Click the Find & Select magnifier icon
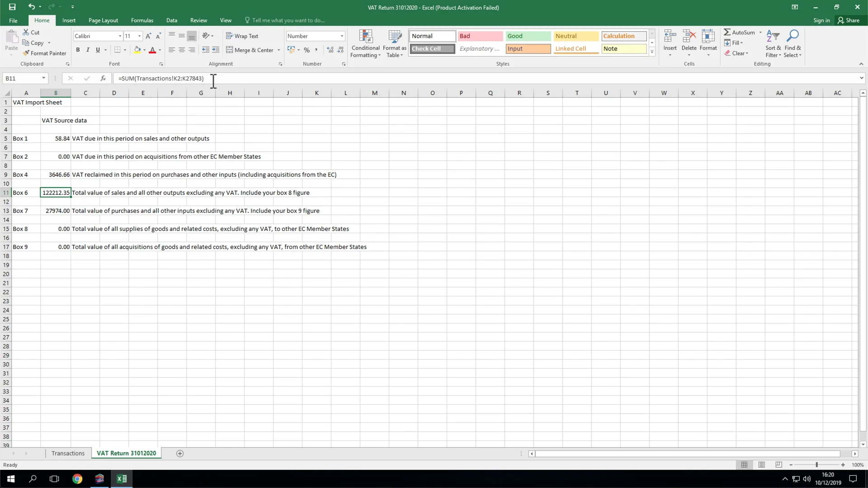This screenshot has height=488, width=868. 792,36
